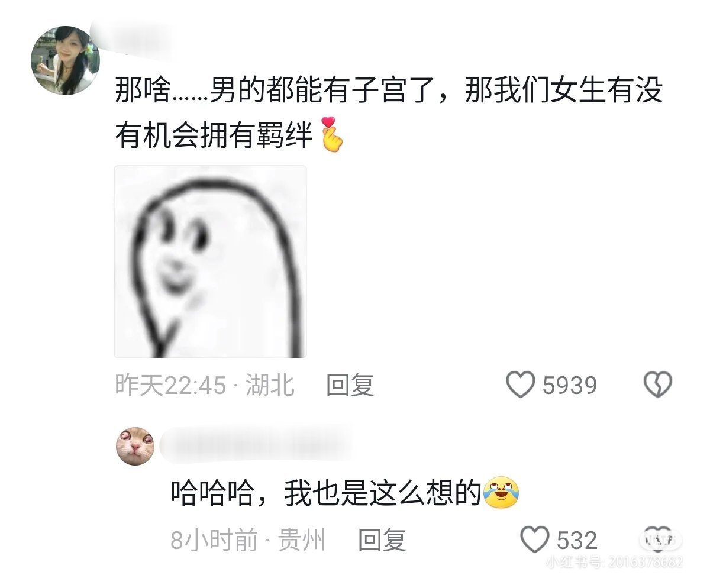
Task: Open the cat avatar profile
Action: click(135, 445)
